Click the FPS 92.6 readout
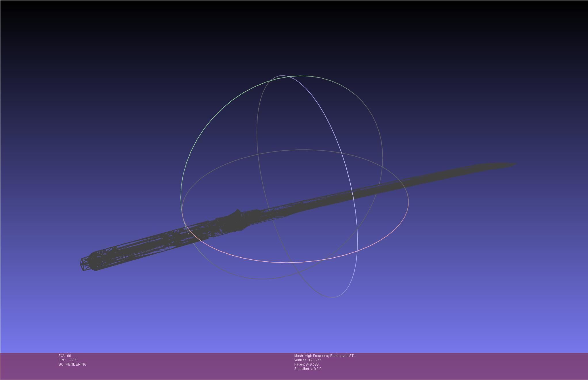This screenshot has height=380, width=588. [x=68, y=360]
